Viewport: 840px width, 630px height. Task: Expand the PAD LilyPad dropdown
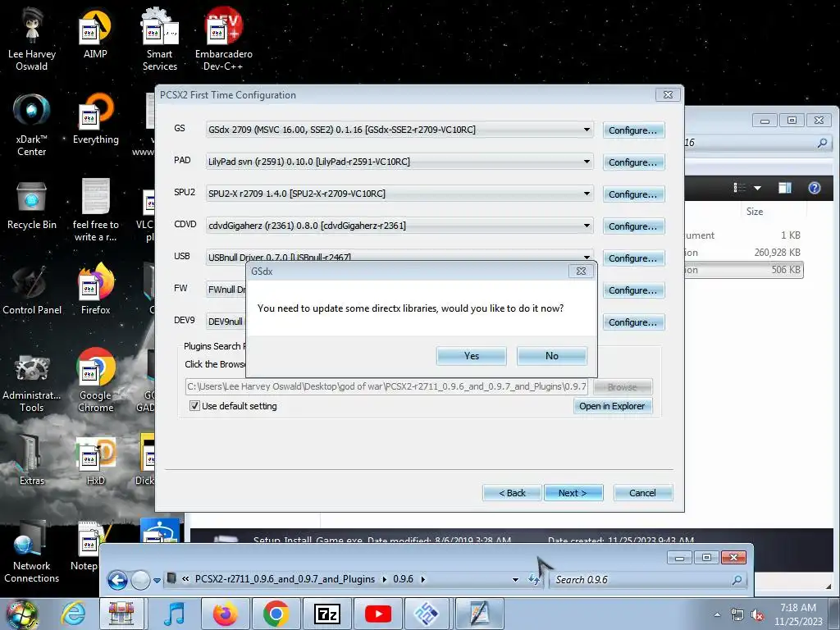pyautogui.click(x=587, y=162)
